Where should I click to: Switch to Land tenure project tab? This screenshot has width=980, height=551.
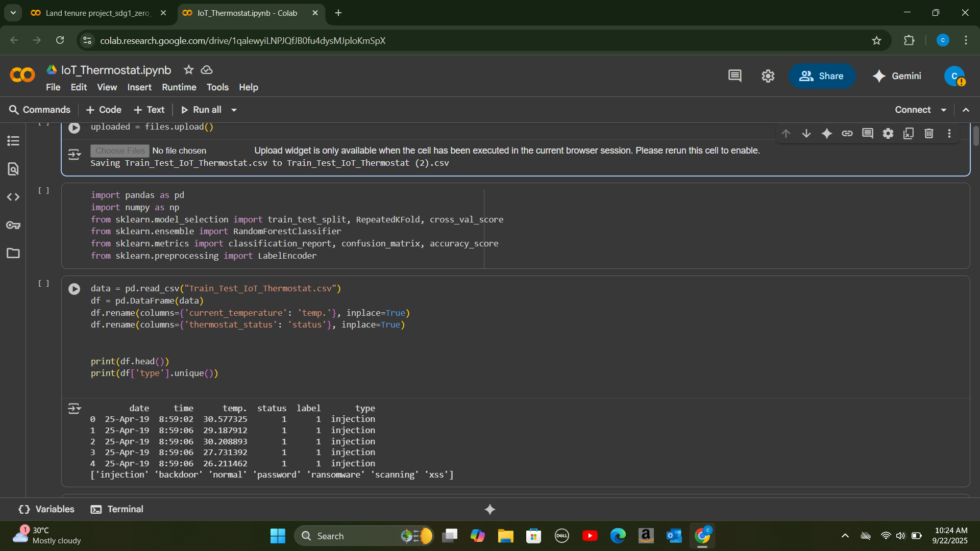pyautogui.click(x=98, y=13)
